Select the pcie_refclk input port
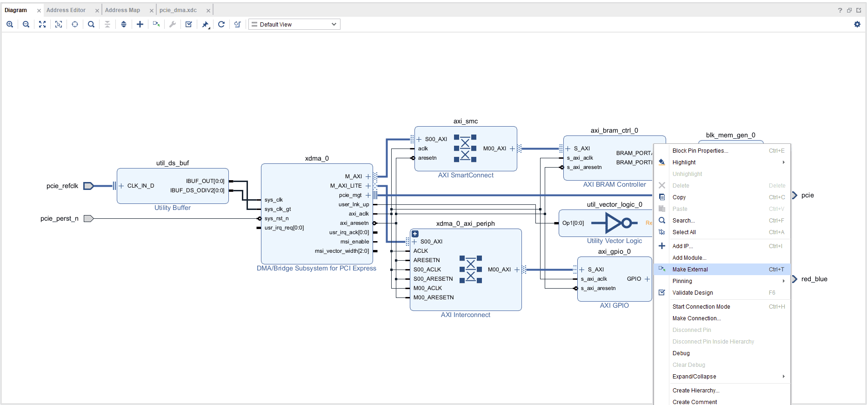 [x=88, y=186]
